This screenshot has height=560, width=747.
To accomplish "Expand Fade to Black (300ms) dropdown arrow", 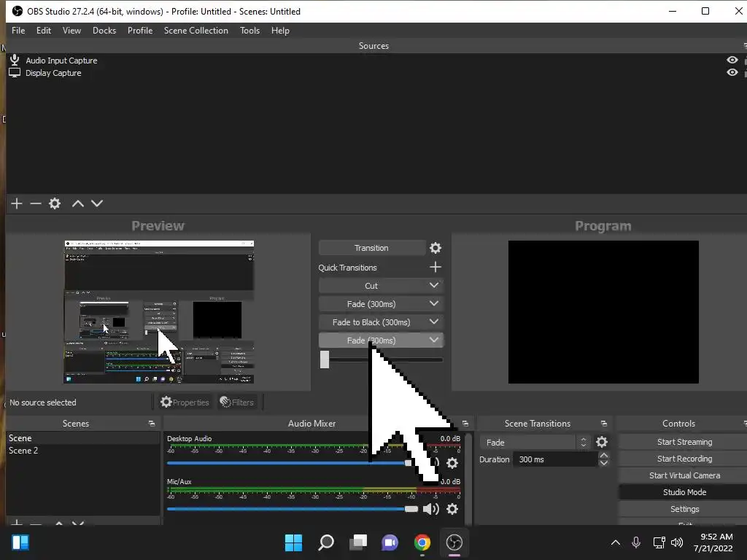I will [433, 322].
